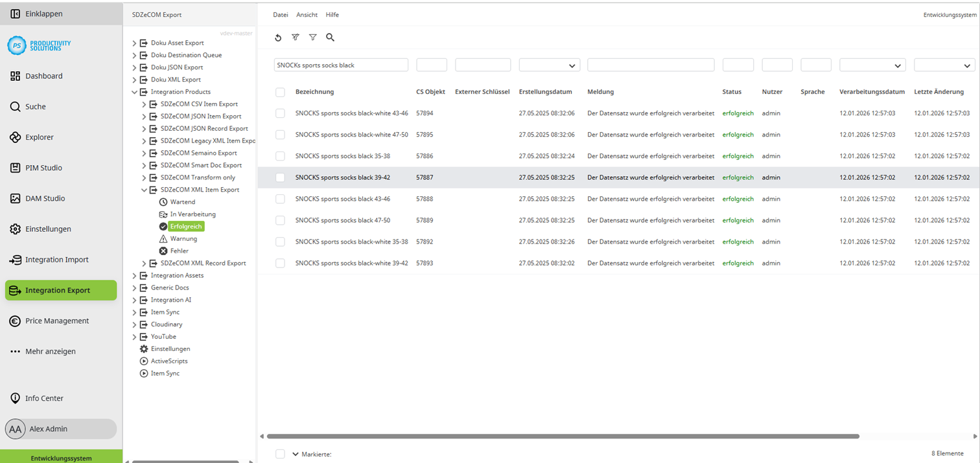Collapse the SDZeCOM XML Item Export node
This screenshot has width=980, height=463.
(x=145, y=190)
